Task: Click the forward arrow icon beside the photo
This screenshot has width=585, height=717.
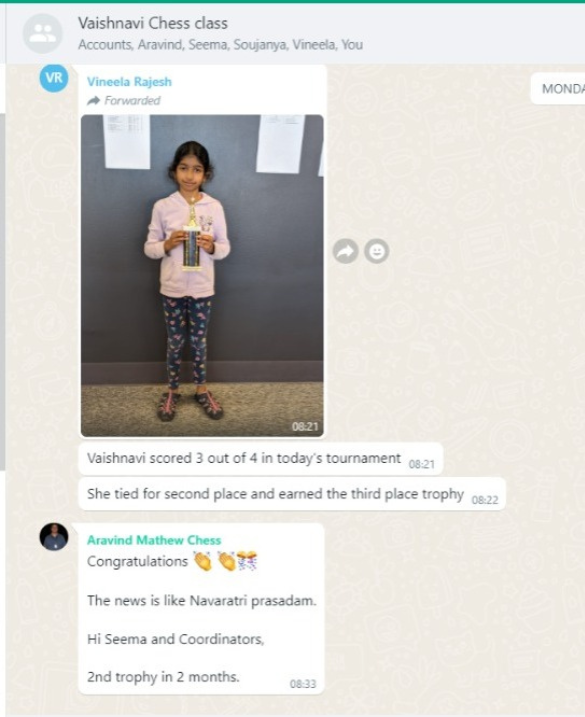Action: pyautogui.click(x=345, y=251)
